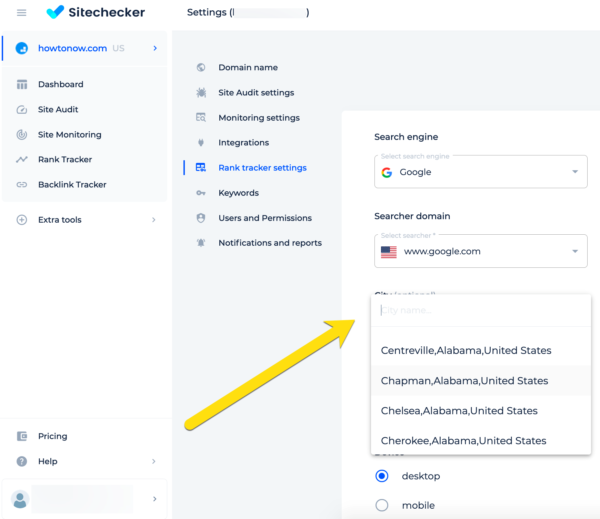Expand the user account chevron
The width and height of the screenshot is (600, 519).
[x=155, y=499]
